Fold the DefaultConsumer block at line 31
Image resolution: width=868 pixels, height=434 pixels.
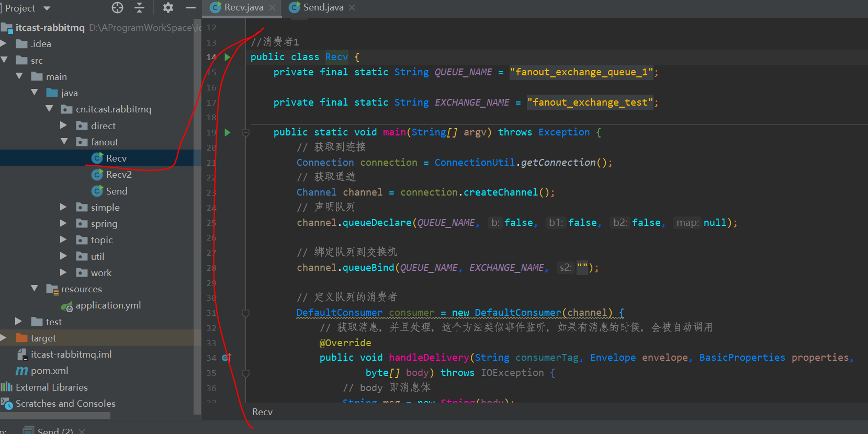[245, 313]
